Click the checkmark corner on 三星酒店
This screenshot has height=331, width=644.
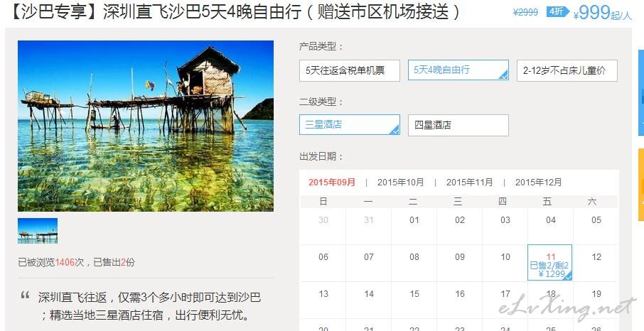point(395,131)
